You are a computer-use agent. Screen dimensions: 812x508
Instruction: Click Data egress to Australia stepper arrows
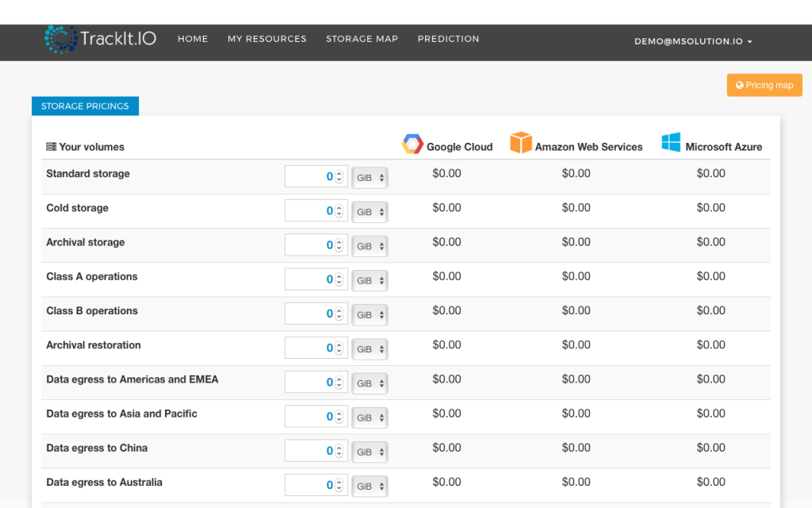tap(339, 485)
